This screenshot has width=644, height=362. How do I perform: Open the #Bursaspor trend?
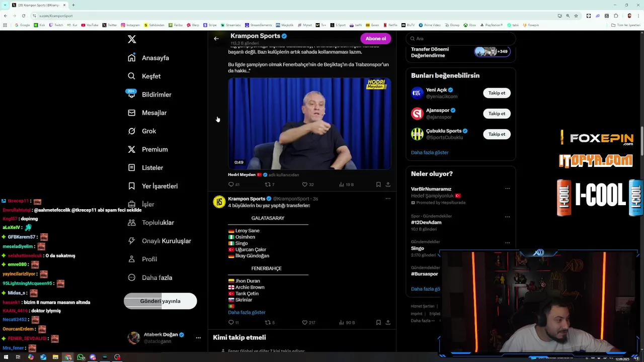(x=424, y=274)
